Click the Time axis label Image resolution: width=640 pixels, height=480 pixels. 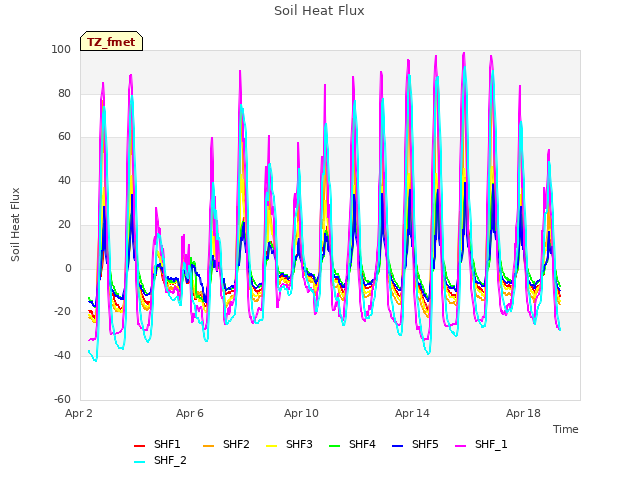566,429
